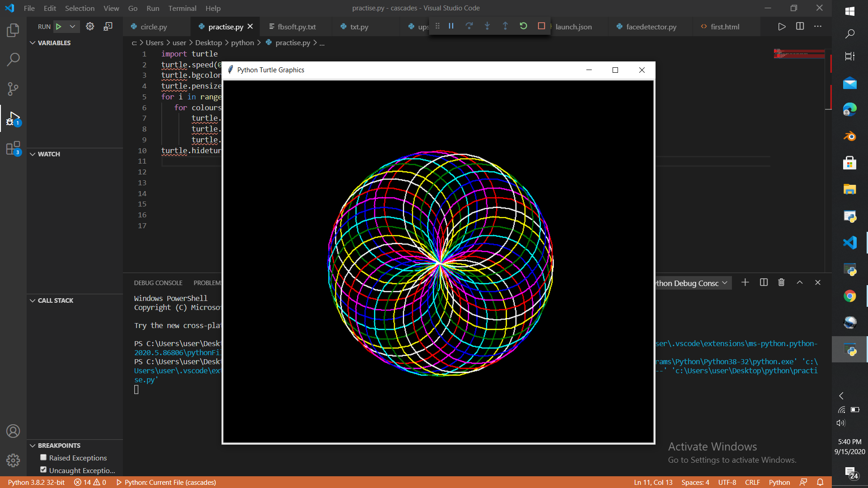Enable the Raised Exceptions breakpoint checkbox

(x=43, y=457)
